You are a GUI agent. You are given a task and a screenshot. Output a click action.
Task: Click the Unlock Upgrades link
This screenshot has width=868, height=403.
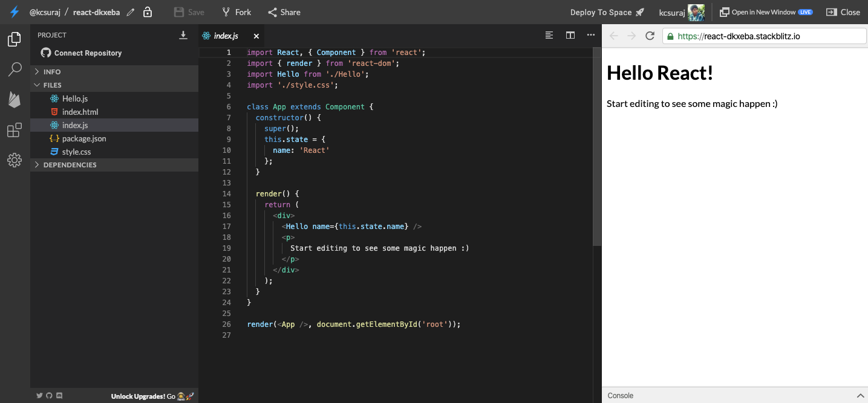pos(152,396)
